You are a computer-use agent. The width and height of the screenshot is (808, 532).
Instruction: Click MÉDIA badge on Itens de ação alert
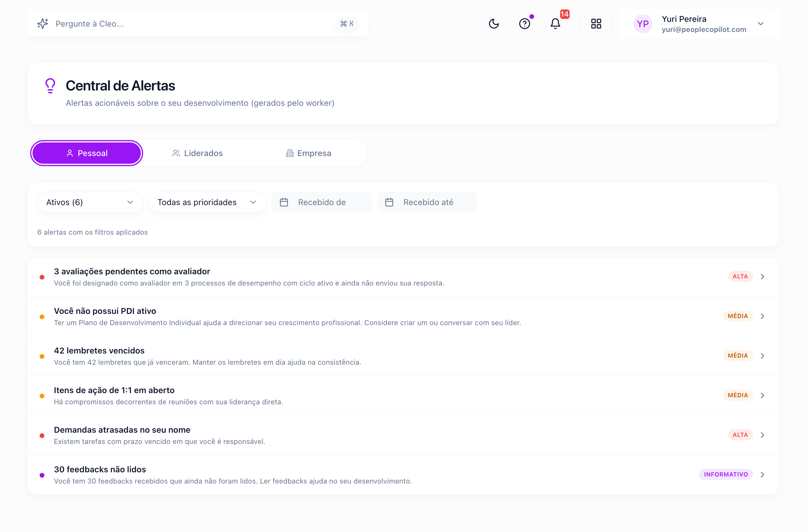pos(738,395)
